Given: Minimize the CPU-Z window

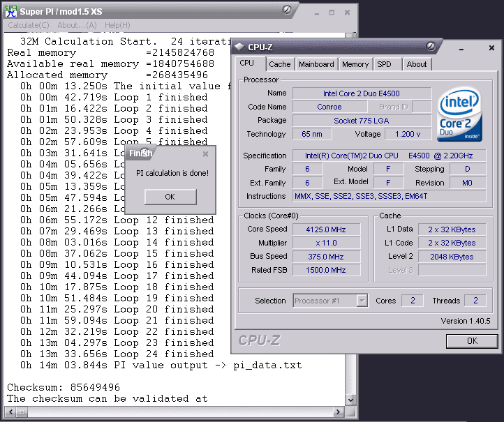Looking at the screenshot, I should (x=461, y=49).
